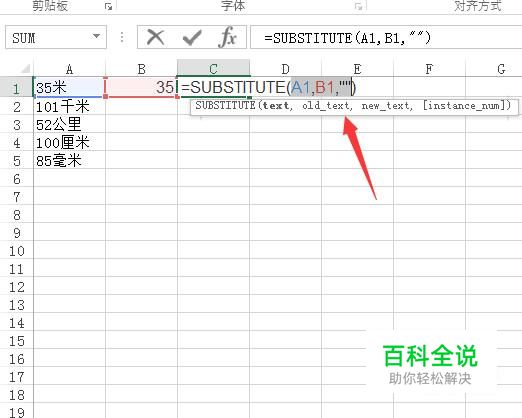Click the select-all corner triangle
522x418 pixels.
pyautogui.click(x=25, y=69)
